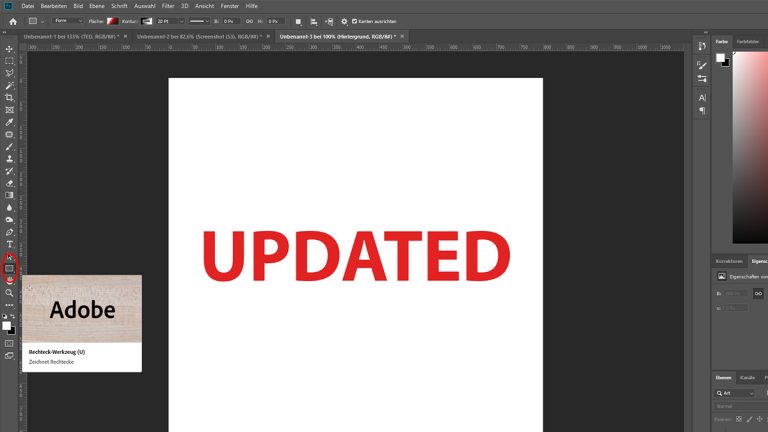The height and width of the screenshot is (432, 768).
Task: Expand the icon panel dock arrows
Action: 706,32
